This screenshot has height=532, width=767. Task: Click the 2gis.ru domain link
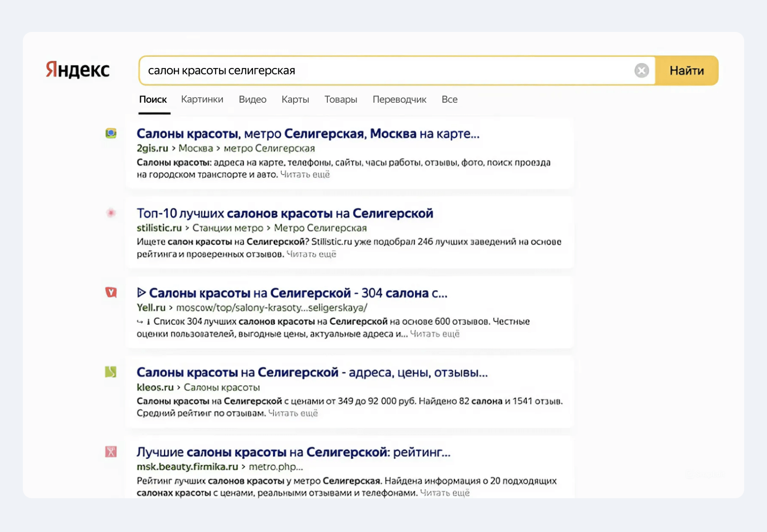coord(152,148)
